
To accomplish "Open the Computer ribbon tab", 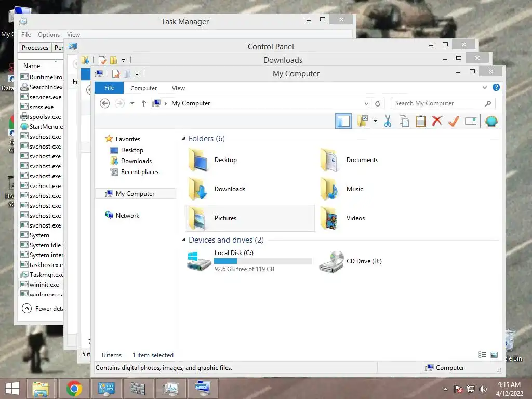I will (x=143, y=88).
